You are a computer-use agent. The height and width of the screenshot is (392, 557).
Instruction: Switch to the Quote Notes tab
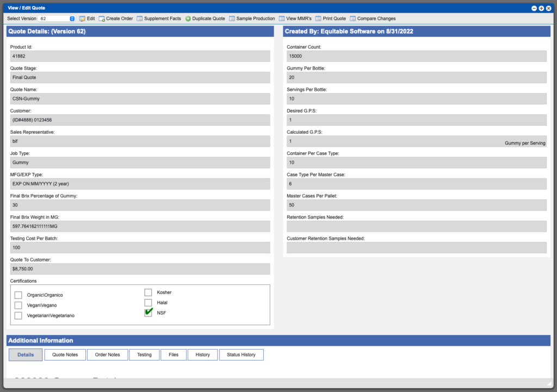point(65,354)
